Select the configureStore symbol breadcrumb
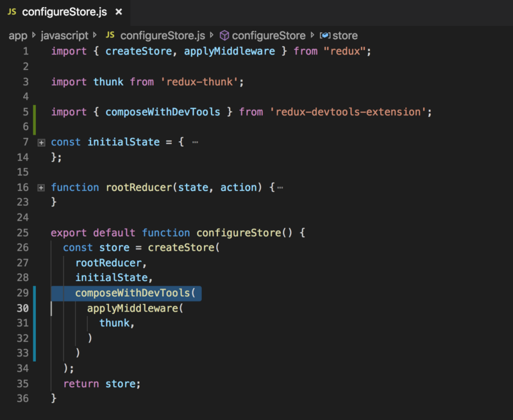The width and height of the screenshot is (513, 420). click(x=269, y=35)
